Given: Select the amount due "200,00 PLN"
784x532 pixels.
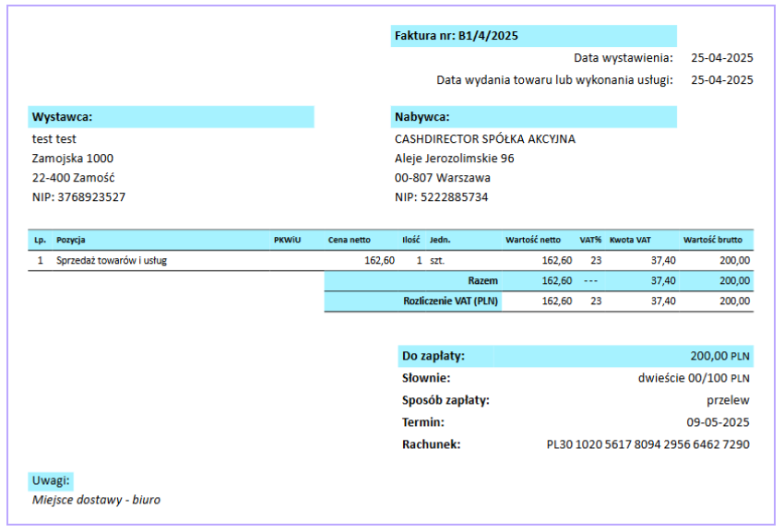Looking at the screenshot, I should 720,357.
